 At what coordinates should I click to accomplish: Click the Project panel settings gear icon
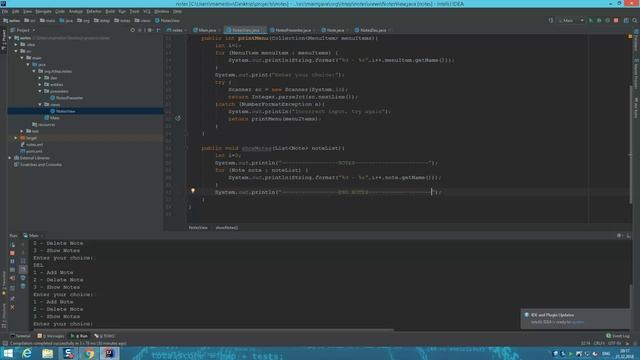click(x=150, y=30)
